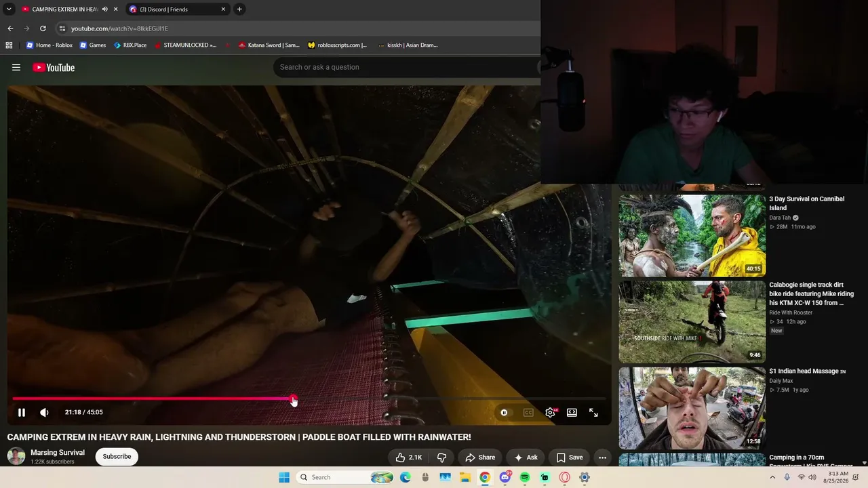Open Google Chrome from the taskbar
The height and width of the screenshot is (488, 868).
pos(485,477)
